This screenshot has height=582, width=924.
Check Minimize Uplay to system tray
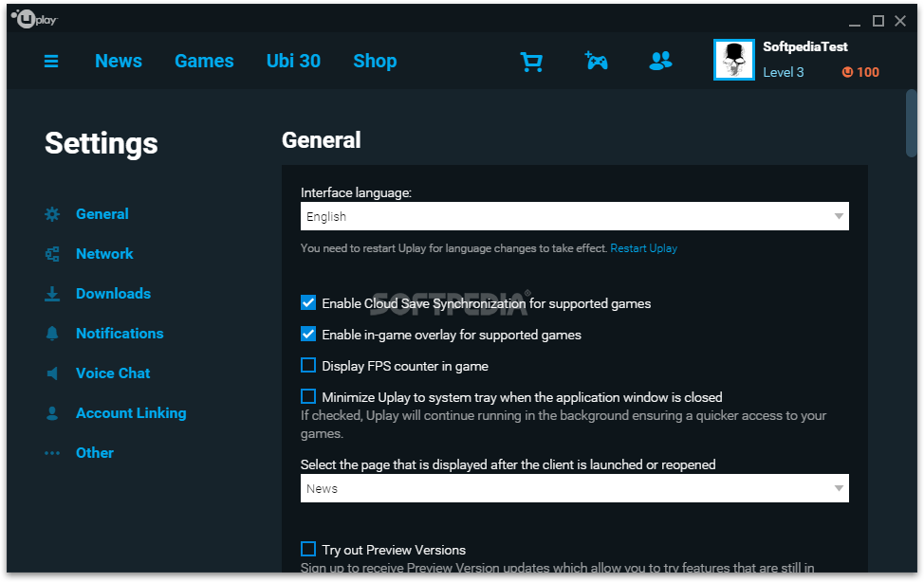click(308, 396)
